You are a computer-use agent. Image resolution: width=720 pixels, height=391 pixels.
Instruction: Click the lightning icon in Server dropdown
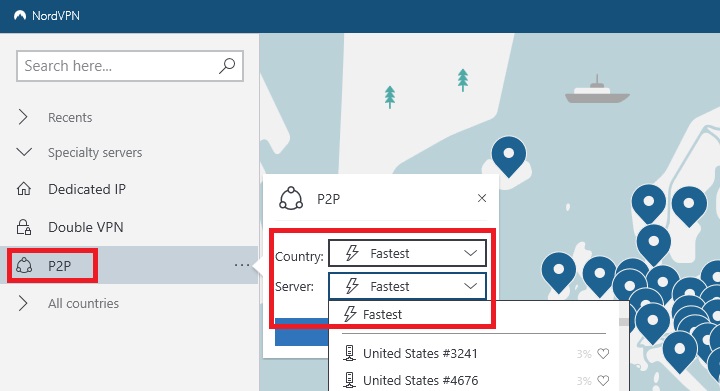352,286
